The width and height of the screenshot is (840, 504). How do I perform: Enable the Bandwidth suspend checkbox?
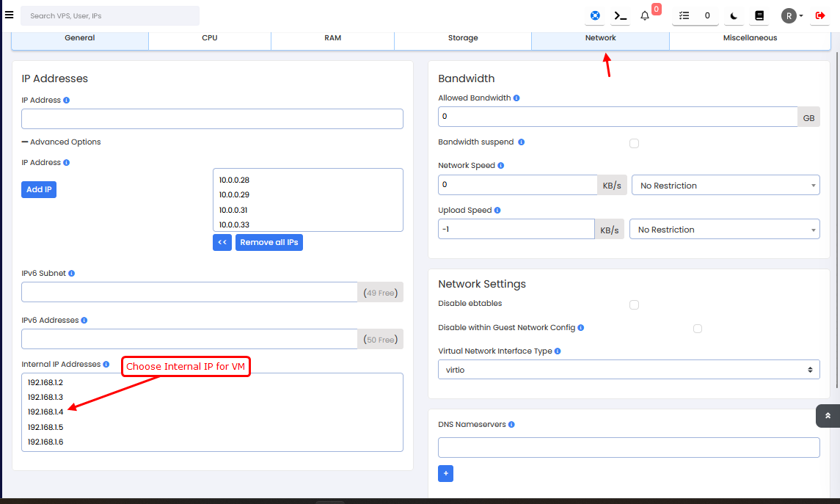tap(635, 143)
